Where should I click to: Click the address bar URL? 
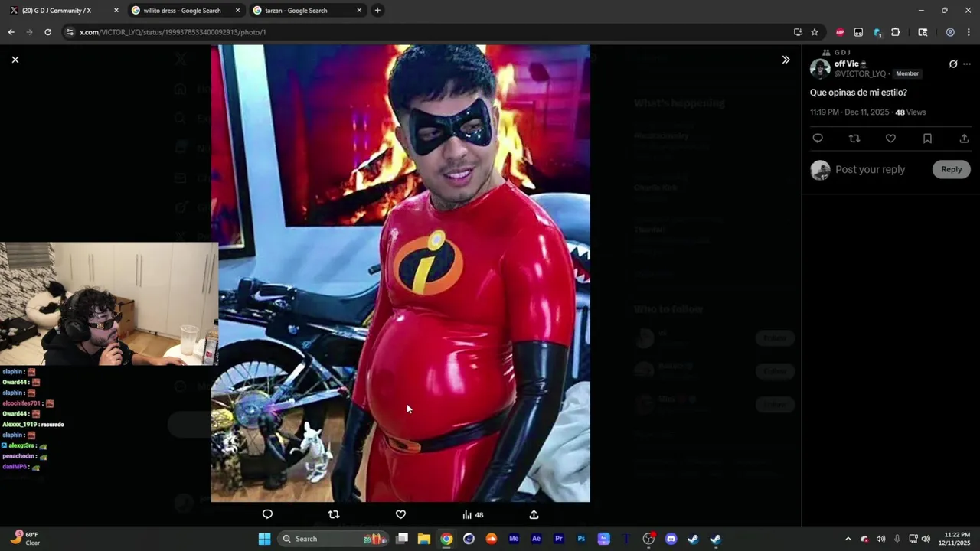point(173,32)
